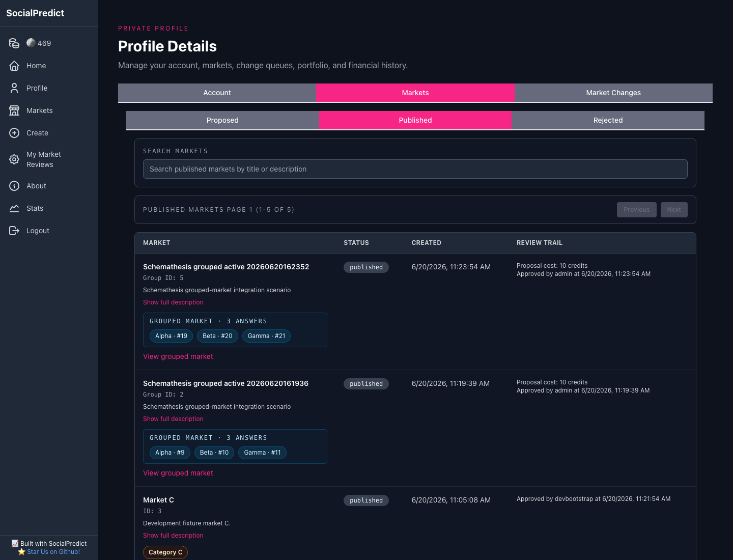Open the Account tab
Image resolution: width=733 pixels, height=560 pixels.
pos(217,93)
